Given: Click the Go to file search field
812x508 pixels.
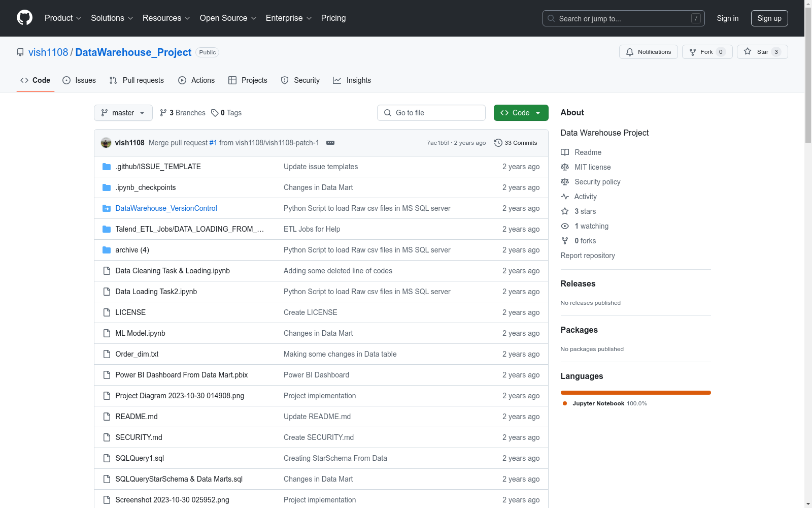Looking at the screenshot, I should click(x=431, y=113).
